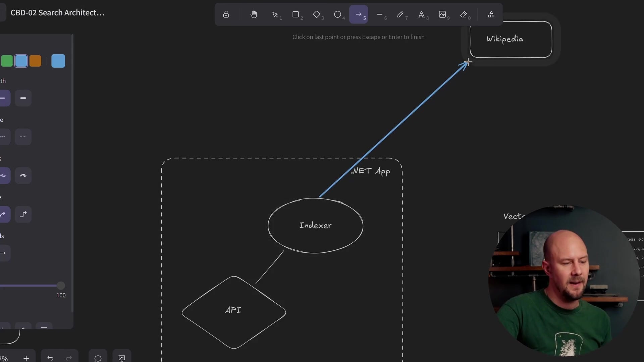Select the Ellipse tool
The width and height of the screenshot is (644, 362).
click(338, 14)
